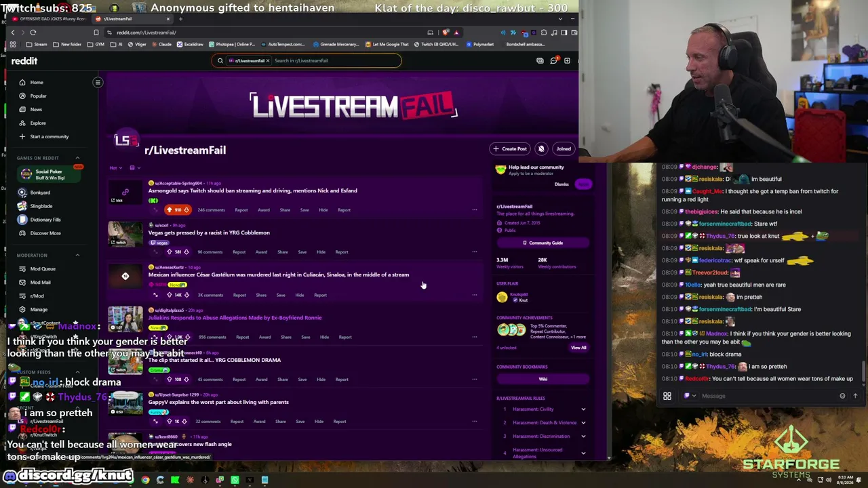Viewport: 868px width, 488px height.
Task: Downvote the Asmongold Twitch ban post
Action: coord(186,210)
